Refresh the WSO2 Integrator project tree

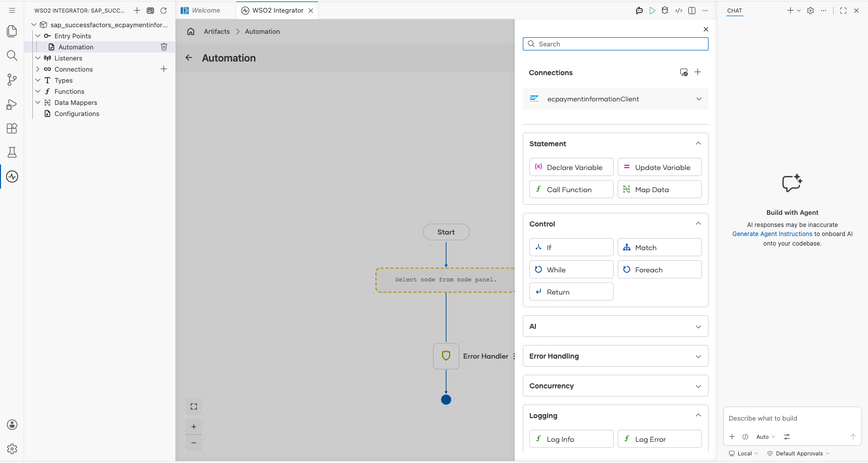click(x=164, y=11)
